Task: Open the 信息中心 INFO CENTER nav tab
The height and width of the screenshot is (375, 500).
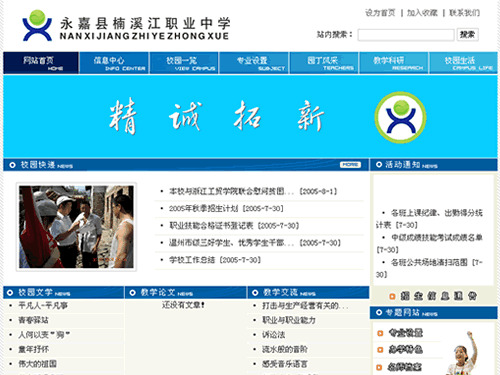Action: coord(114,63)
